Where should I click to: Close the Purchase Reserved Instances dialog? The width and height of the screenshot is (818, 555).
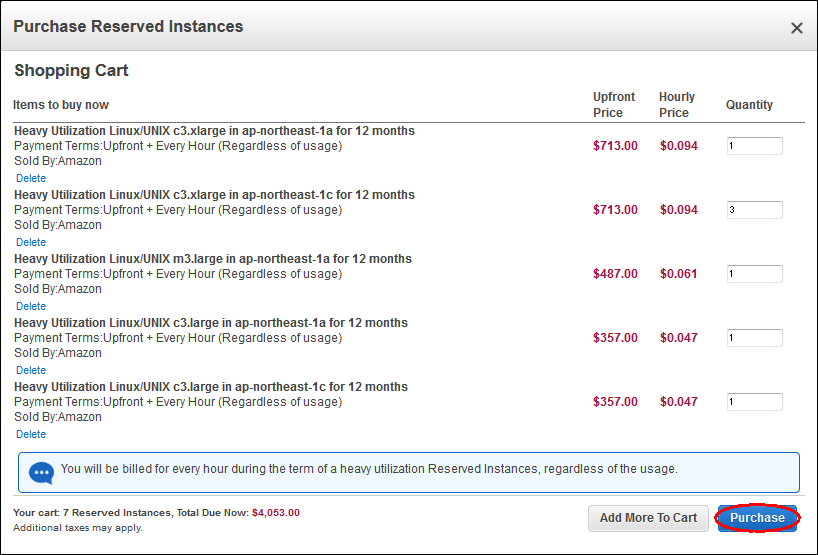[x=796, y=28]
